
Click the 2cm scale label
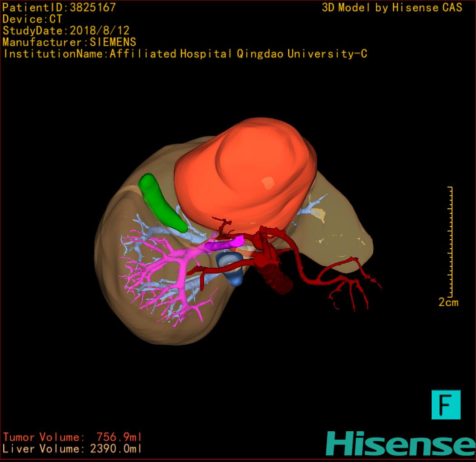(448, 303)
